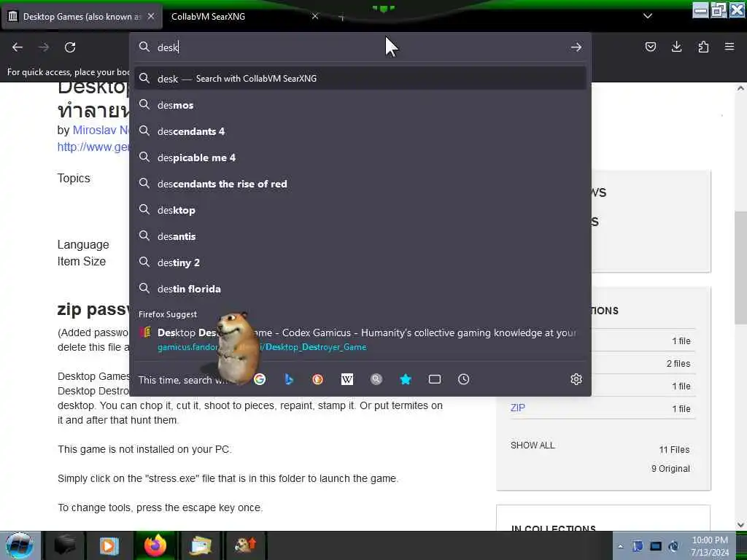
Task: Open the Miroslav author link
Action: (x=101, y=130)
